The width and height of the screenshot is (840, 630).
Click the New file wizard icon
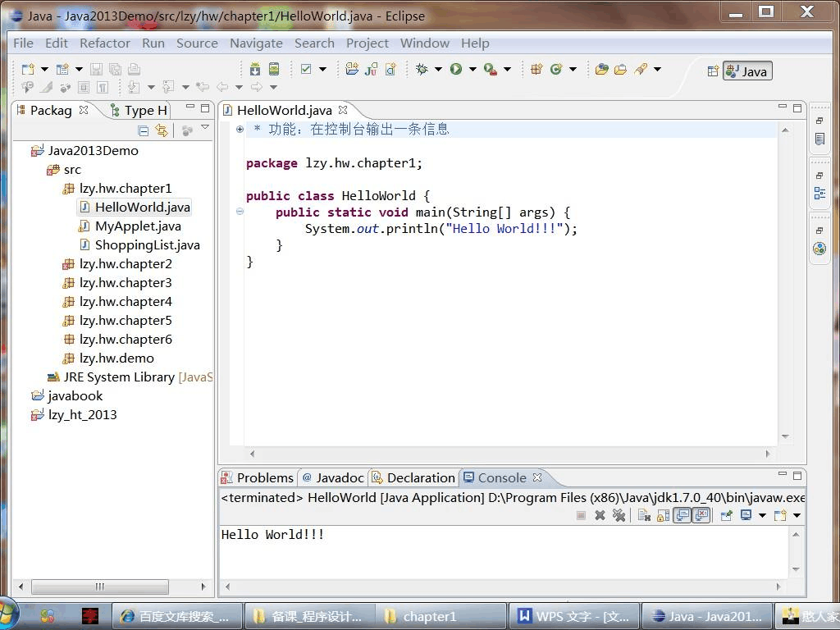[x=28, y=69]
